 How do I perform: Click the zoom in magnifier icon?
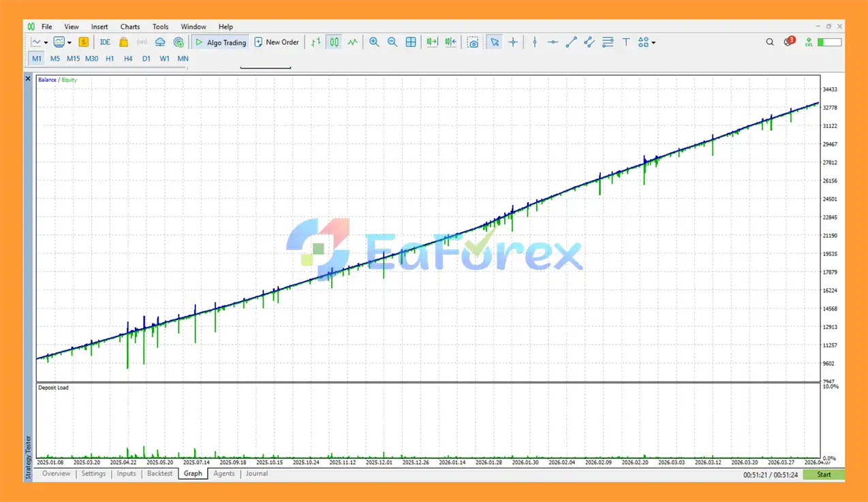click(x=374, y=42)
